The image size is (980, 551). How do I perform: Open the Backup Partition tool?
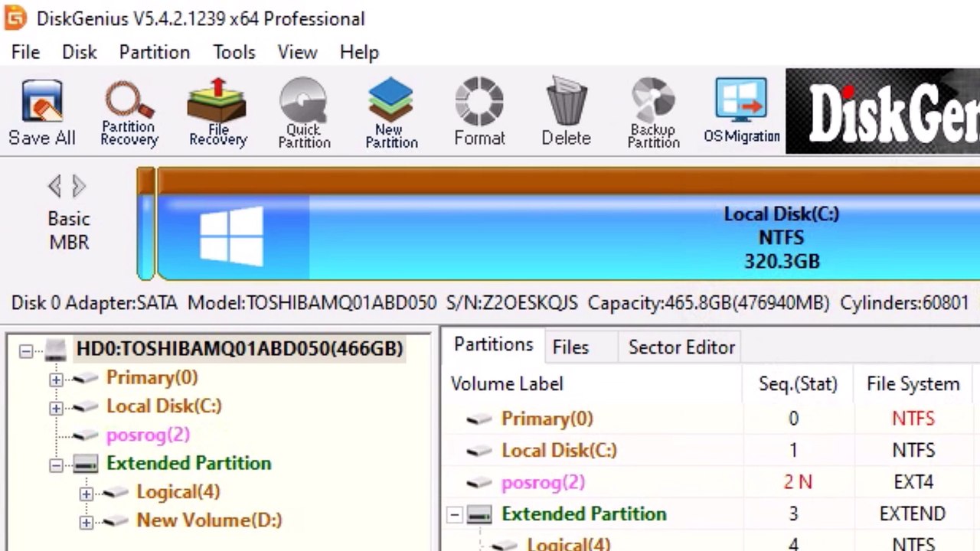[x=654, y=112]
